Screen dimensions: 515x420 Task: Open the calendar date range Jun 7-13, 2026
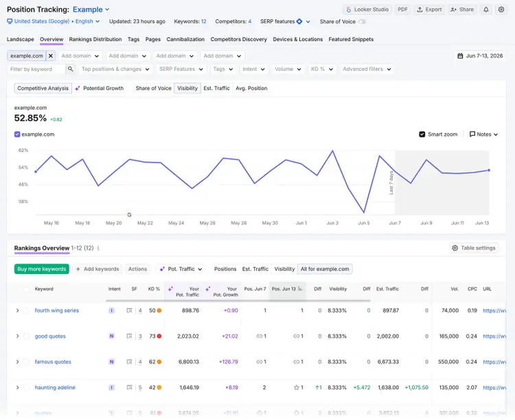point(480,56)
